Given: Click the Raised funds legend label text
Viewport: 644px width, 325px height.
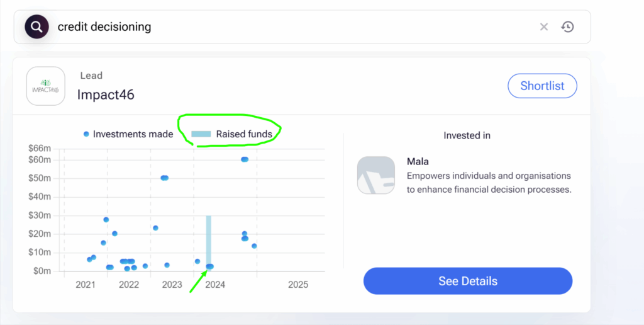Looking at the screenshot, I should click(244, 134).
